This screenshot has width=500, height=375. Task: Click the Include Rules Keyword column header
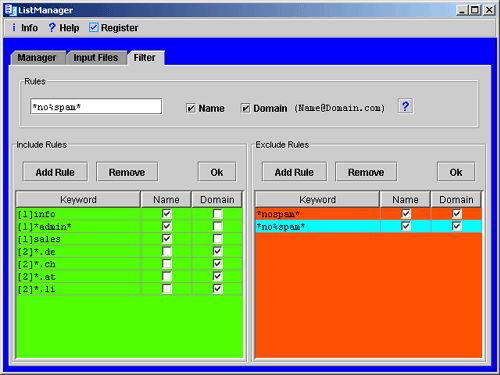tap(78, 199)
